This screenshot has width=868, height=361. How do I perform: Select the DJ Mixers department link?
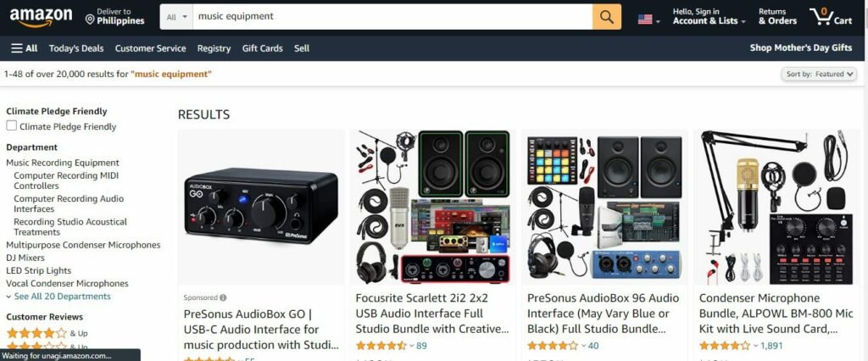(25, 258)
